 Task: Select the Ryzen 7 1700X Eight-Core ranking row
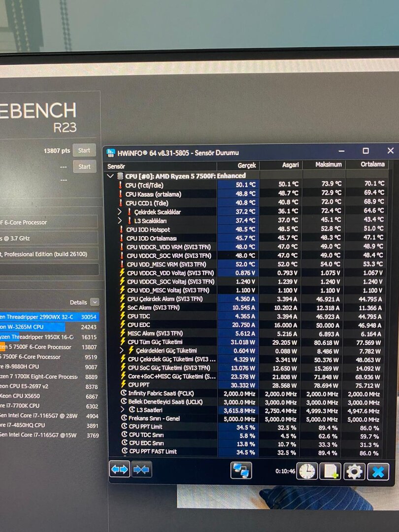50,377
